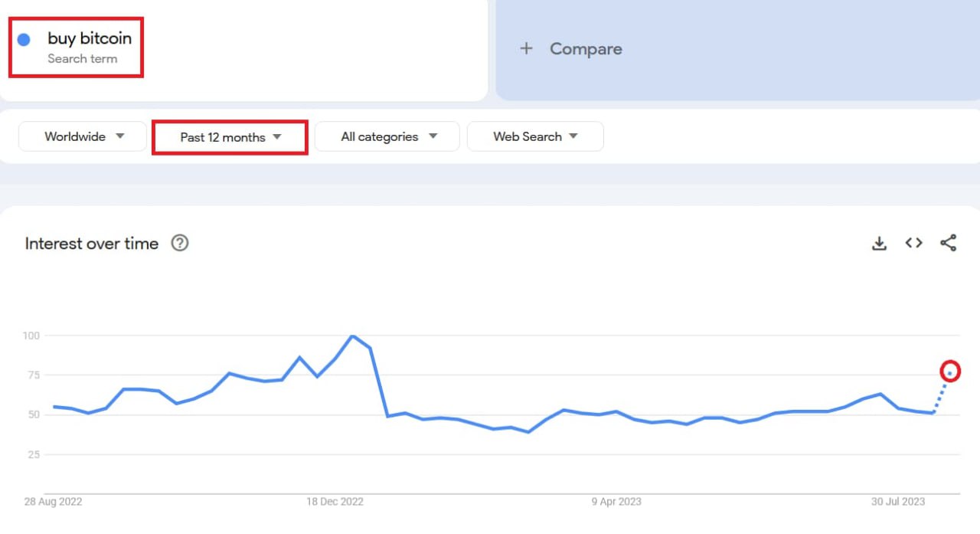Click the Compare button
Screen dimensions: 980x534
570,48
